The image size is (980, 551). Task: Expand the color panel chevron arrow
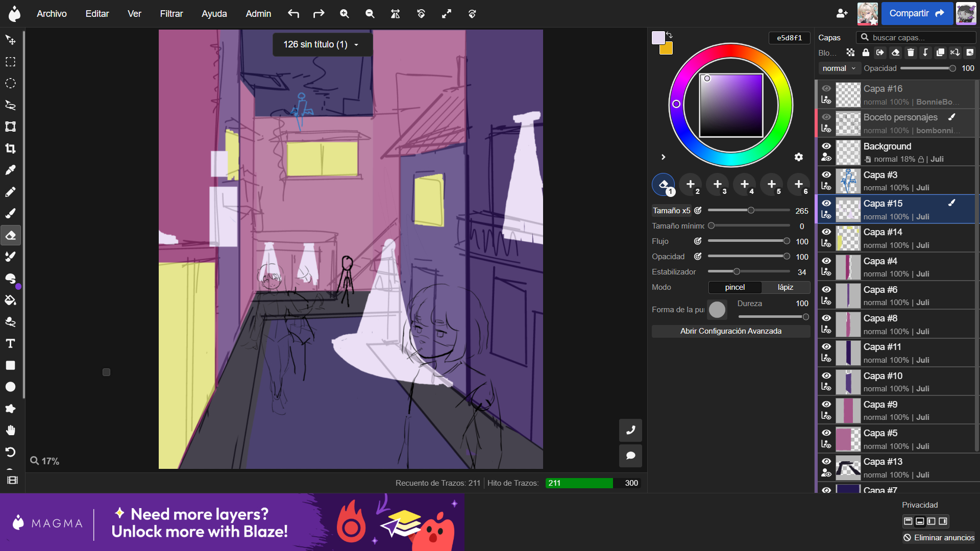pos(663,157)
